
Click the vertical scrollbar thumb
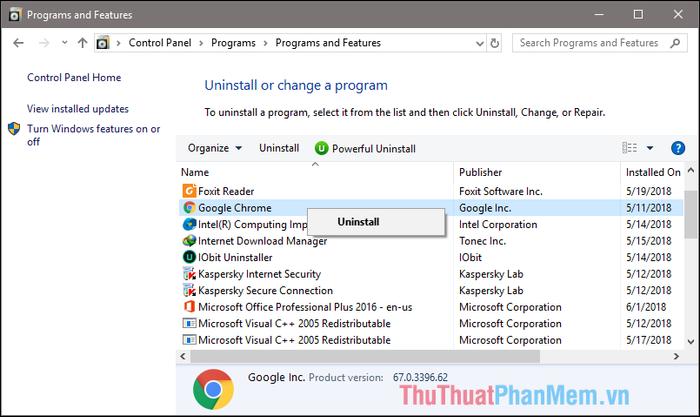click(691, 214)
